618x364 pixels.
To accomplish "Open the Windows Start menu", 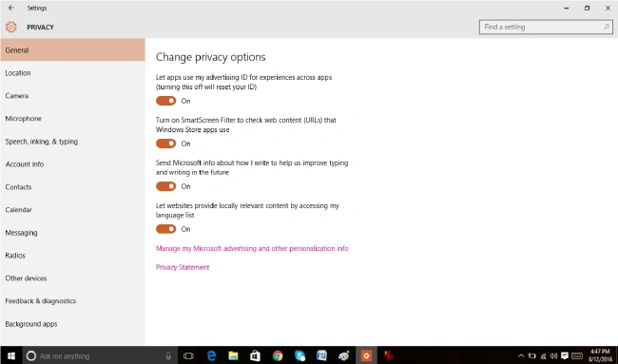I will tap(11, 355).
